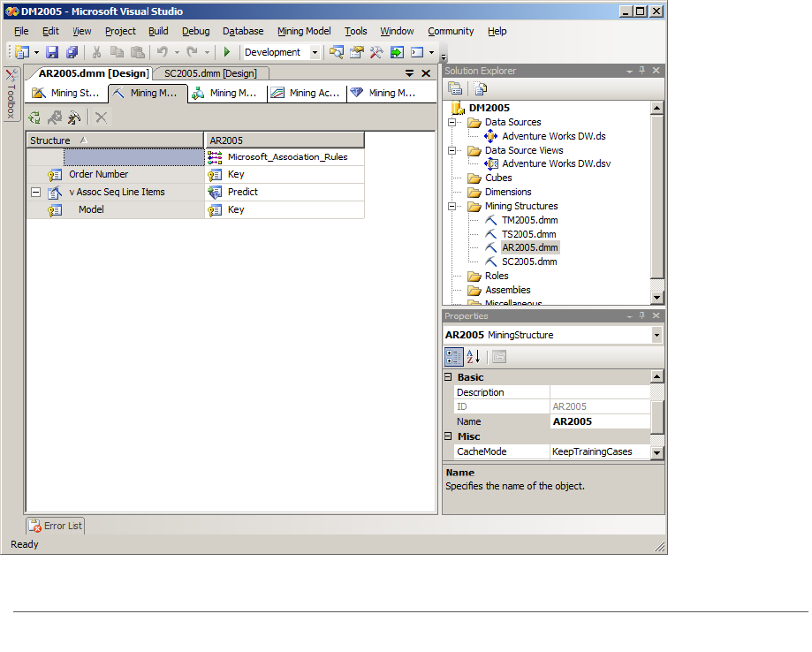Open the New Project dropdown arrow
This screenshot has width=812, height=652.
point(36,52)
